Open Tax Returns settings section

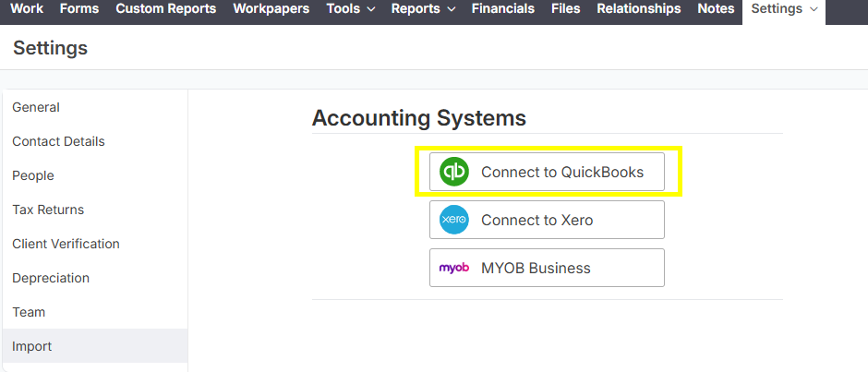click(x=95, y=210)
